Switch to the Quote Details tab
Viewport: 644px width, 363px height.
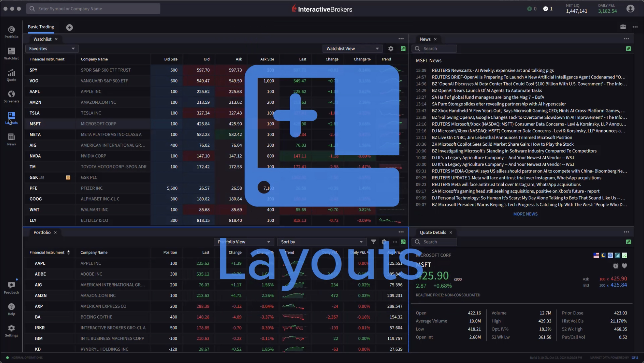(x=433, y=232)
